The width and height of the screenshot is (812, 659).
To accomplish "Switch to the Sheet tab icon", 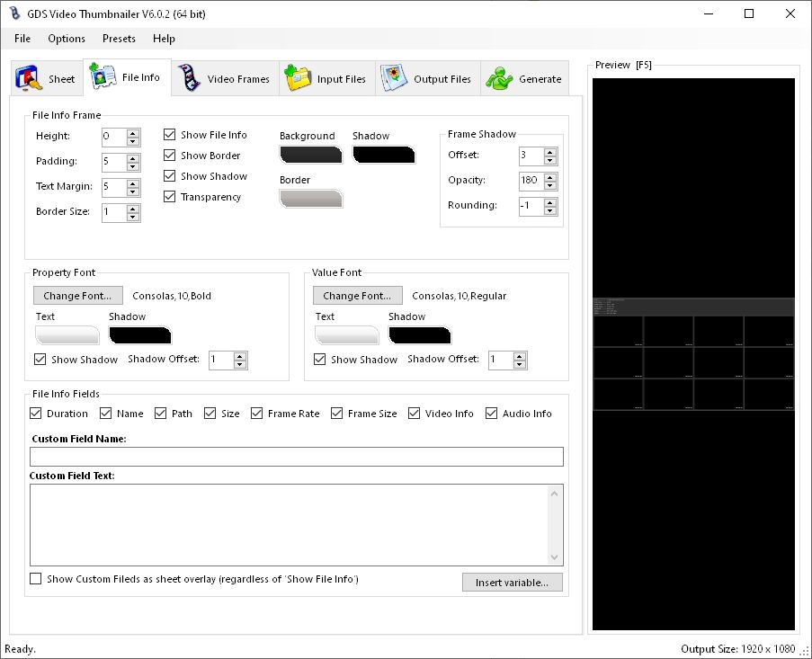I will (x=27, y=78).
